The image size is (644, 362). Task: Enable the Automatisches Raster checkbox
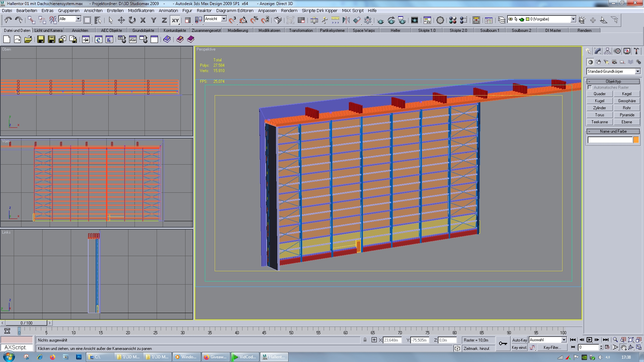590,87
